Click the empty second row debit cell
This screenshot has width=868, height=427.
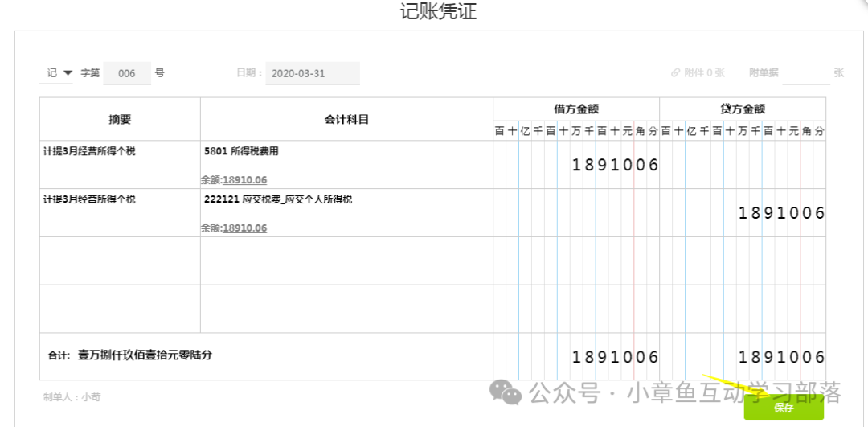(x=575, y=213)
